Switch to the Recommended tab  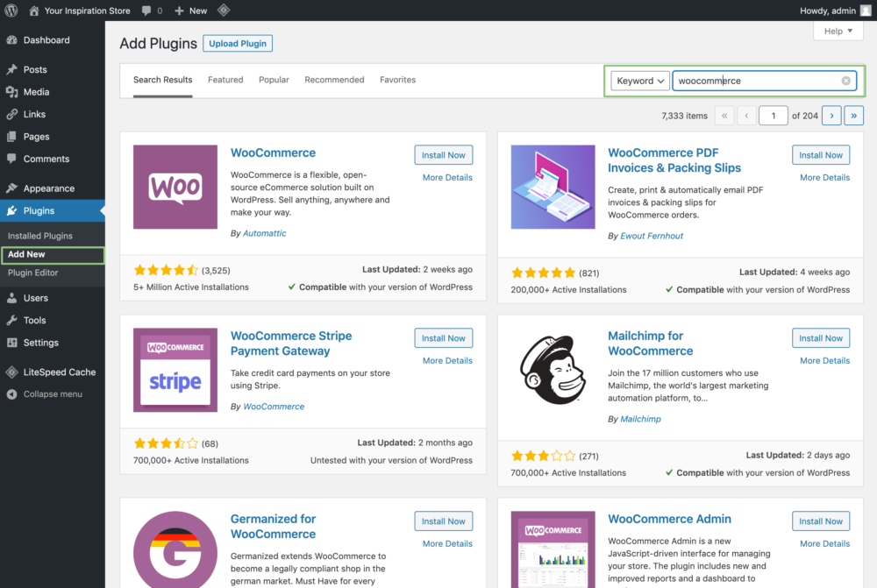[x=334, y=80]
